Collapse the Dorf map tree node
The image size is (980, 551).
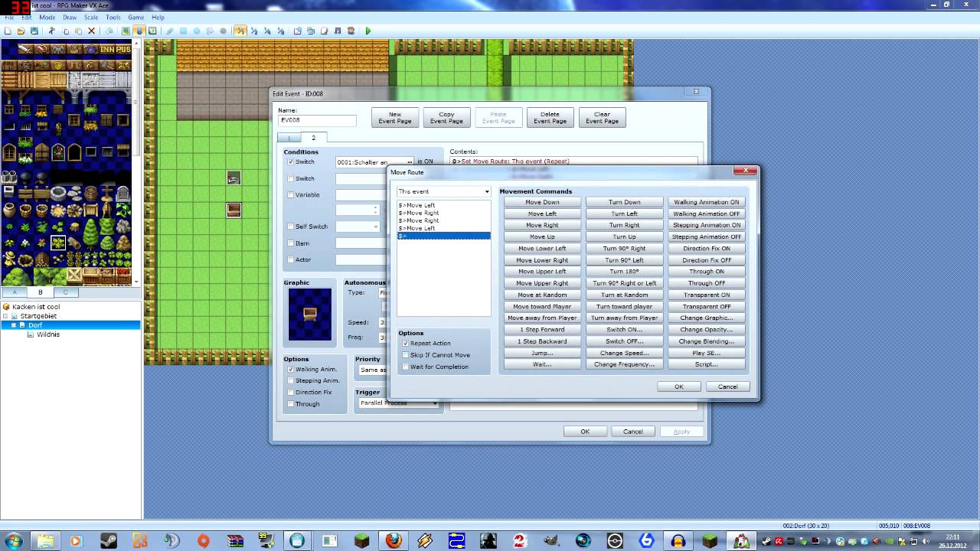tap(14, 325)
